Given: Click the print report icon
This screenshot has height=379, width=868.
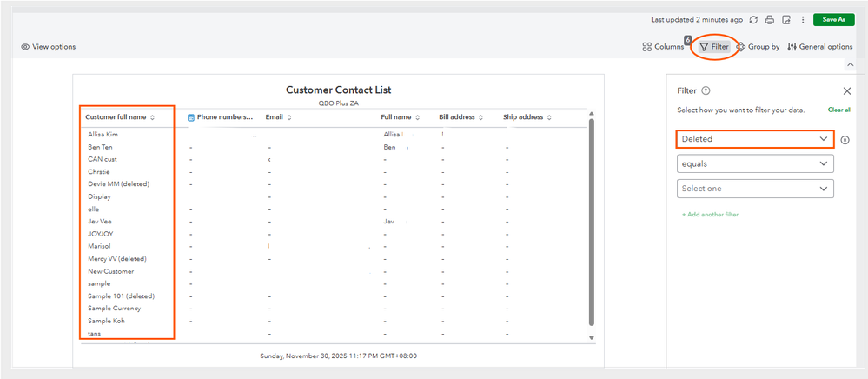Looking at the screenshot, I should pyautogui.click(x=769, y=20).
